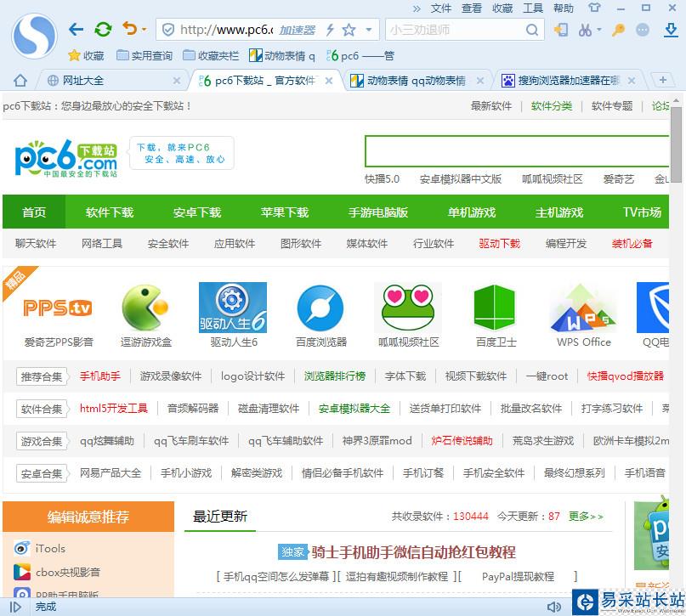Click the cbox央视影音 entry
The image size is (686, 616).
57,572
